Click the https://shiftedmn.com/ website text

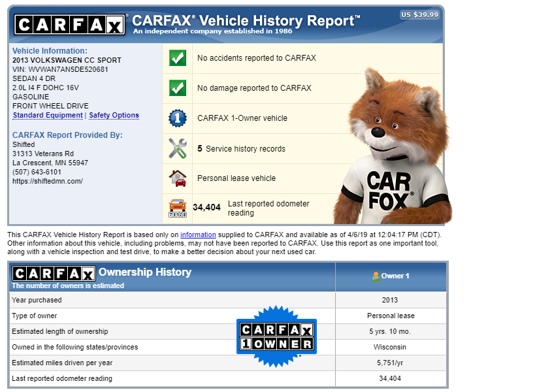click(x=48, y=181)
